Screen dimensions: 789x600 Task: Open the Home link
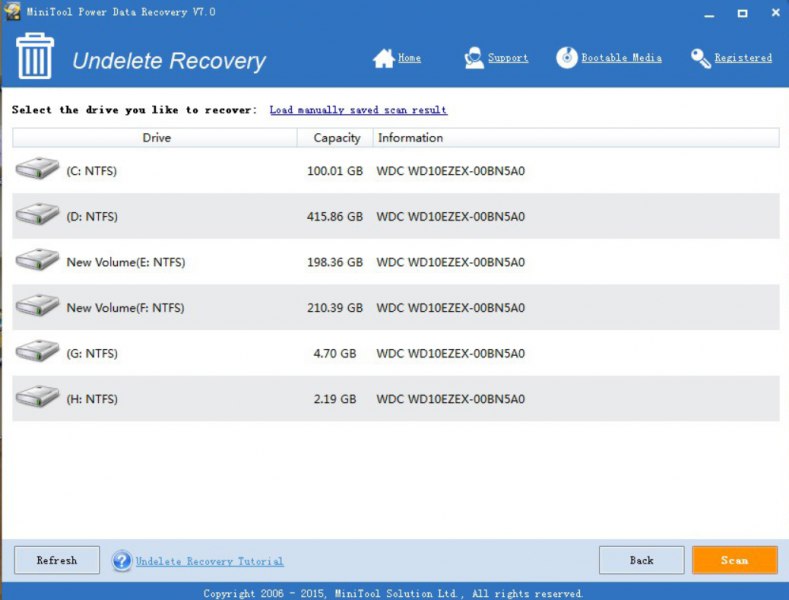[409, 58]
